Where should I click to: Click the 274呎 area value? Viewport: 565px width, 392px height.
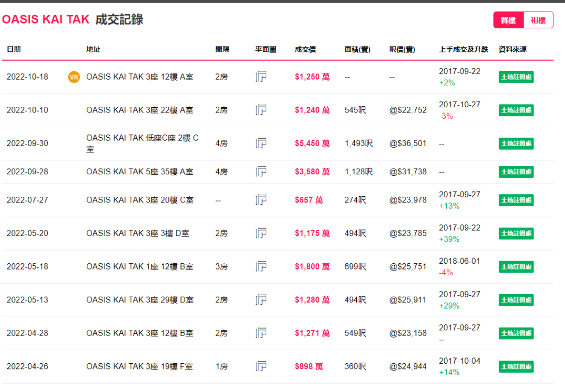click(x=355, y=200)
